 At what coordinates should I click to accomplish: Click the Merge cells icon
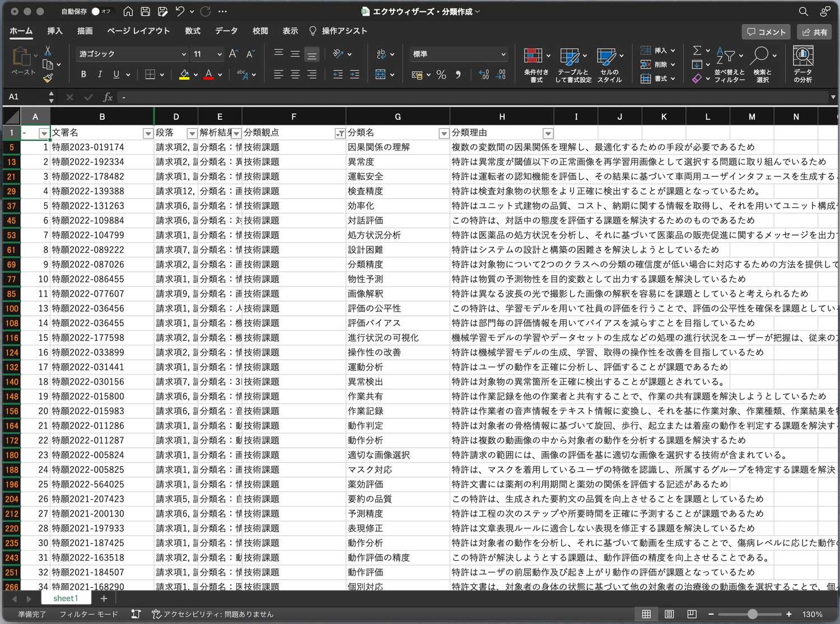[380, 74]
